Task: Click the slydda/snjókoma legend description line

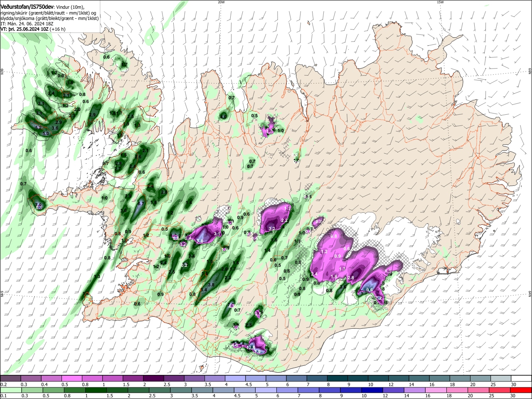Action: 49,19
